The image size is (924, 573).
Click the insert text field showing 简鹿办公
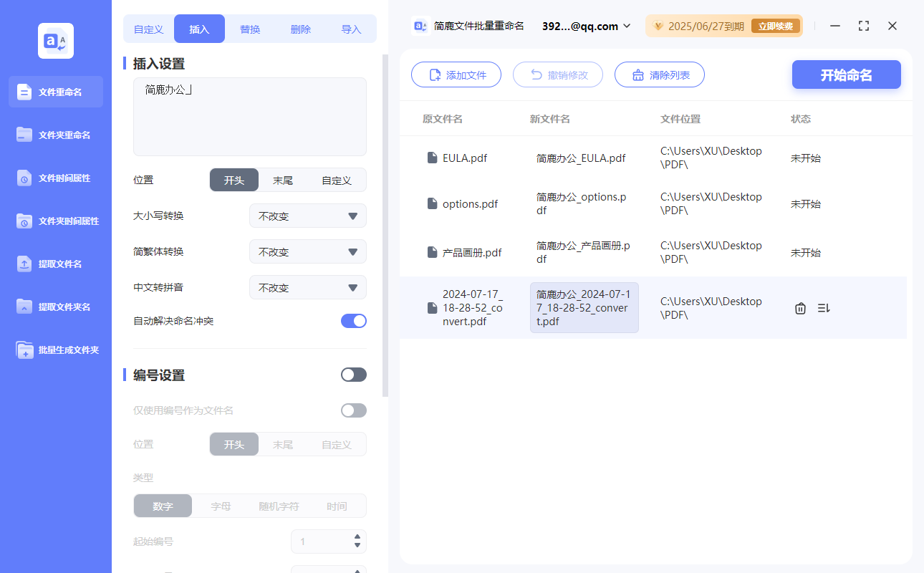tap(249, 116)
